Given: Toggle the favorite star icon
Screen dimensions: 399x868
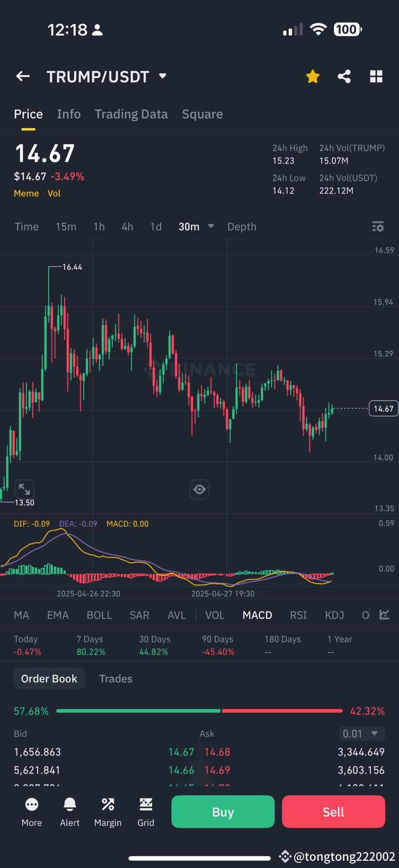Looking at the screenshot, I should tap(313, 76).
